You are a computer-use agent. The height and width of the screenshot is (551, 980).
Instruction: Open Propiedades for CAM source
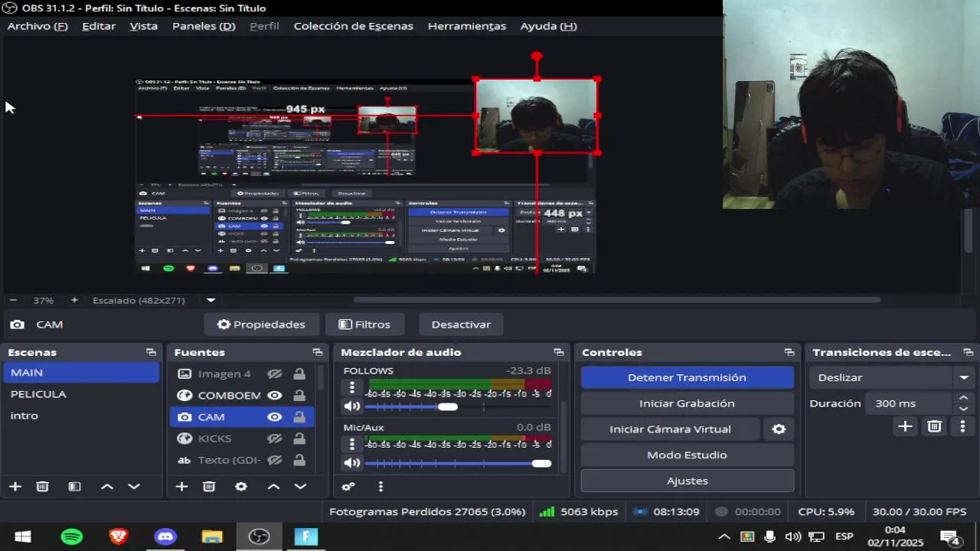[x=261, y=324]
